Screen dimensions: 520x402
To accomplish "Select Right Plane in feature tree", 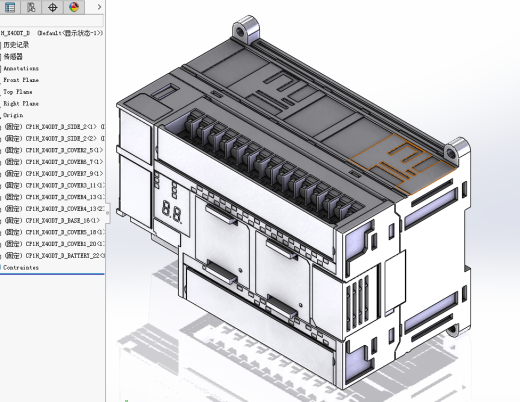I will click(21, 104).
